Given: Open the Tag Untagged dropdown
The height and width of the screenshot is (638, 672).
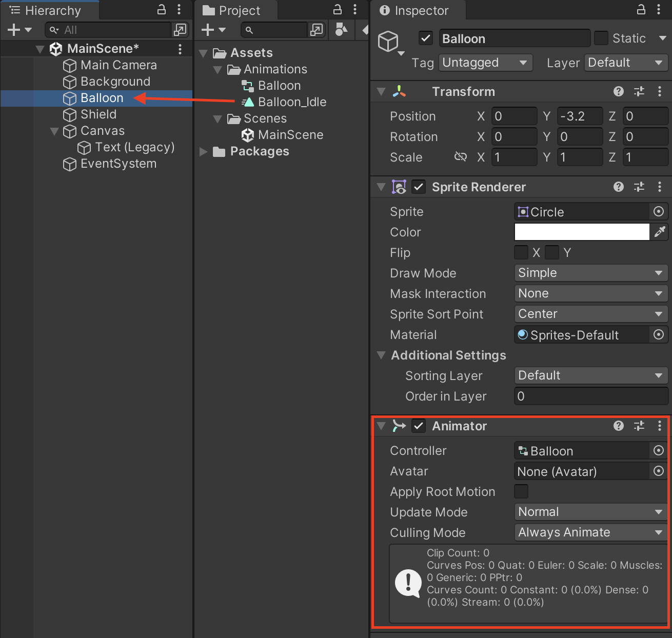Looking at the screenshot, I should point(485,63).
